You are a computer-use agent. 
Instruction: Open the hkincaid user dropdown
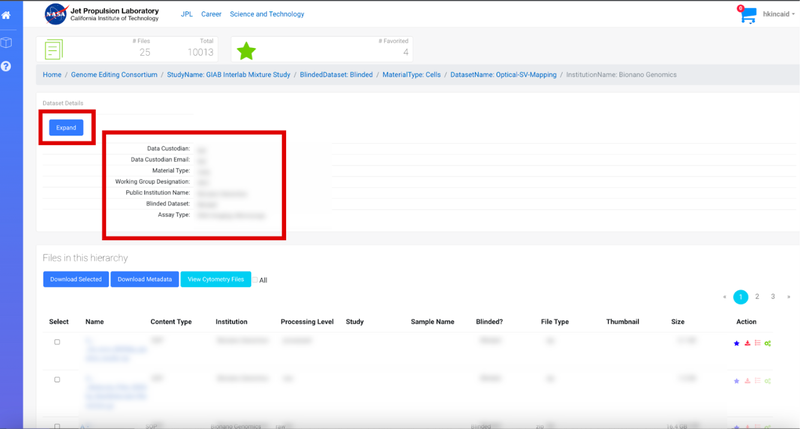click(x=779, y=14)
